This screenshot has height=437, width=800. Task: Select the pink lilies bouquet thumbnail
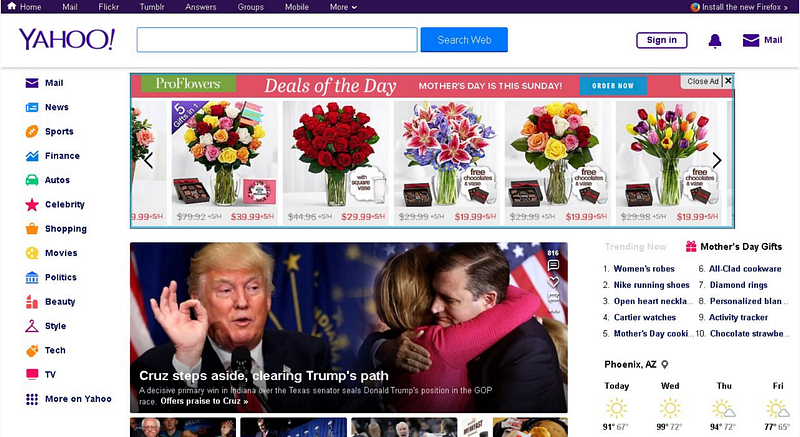click(446, 162)
